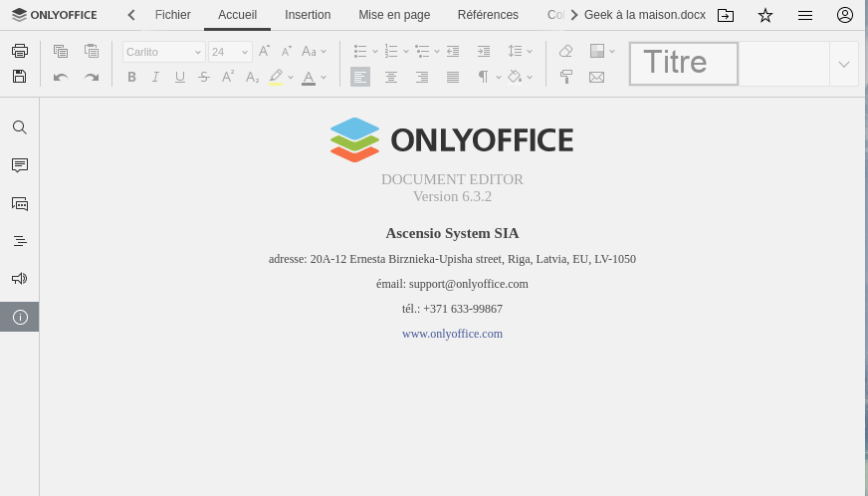Open file location folder icon
The height and width of the screenshot is (496, 868).
coord(726,15)
